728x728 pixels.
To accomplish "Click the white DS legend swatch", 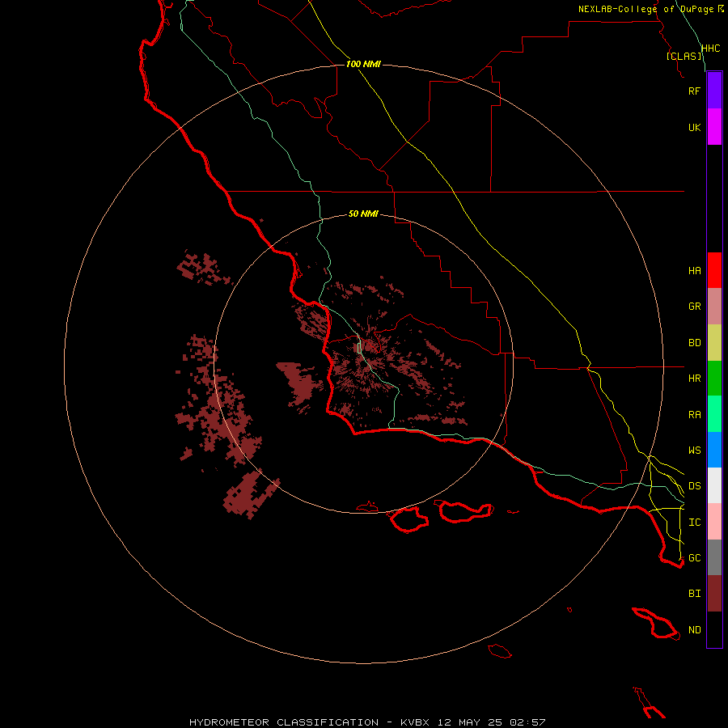I will (x=714, y=485).
